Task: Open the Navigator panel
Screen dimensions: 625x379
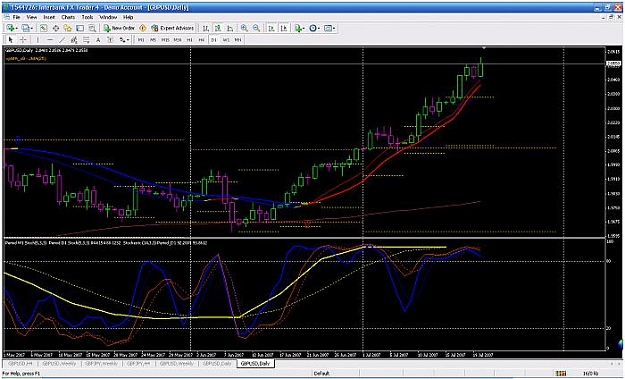Action: click(x=67, y=28)
